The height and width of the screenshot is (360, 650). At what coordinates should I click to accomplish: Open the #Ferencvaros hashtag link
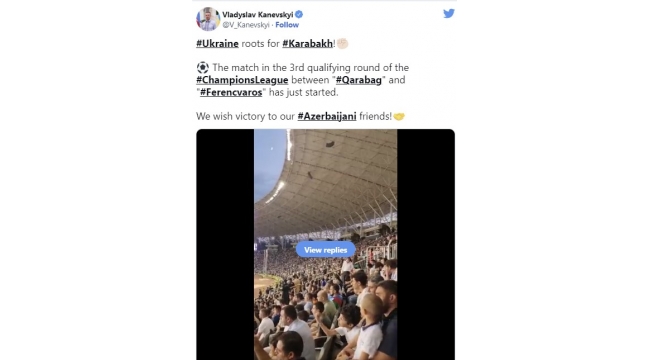click(231, 92)
